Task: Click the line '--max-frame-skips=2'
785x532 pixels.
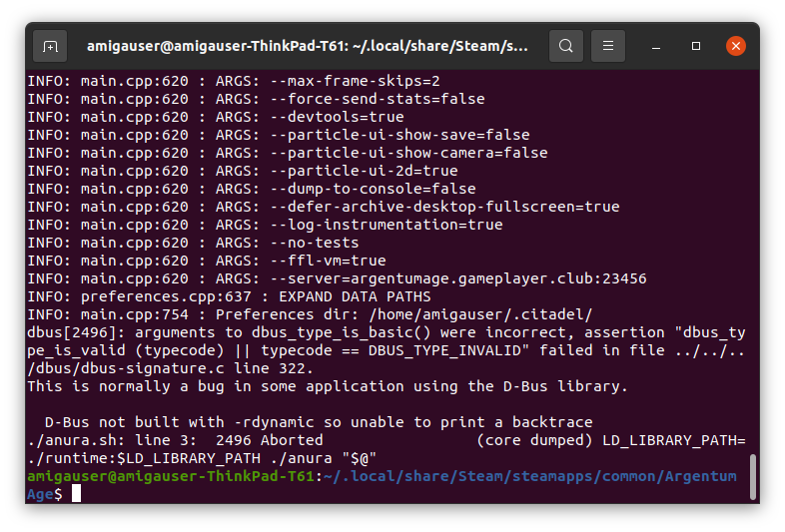Action: point(234,81)
